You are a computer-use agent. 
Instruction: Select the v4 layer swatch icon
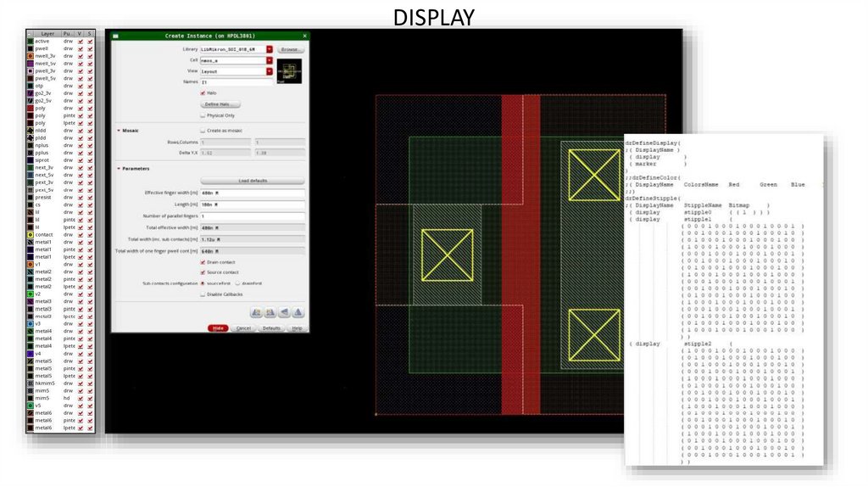pyautogui.click(x=31, y=354)
